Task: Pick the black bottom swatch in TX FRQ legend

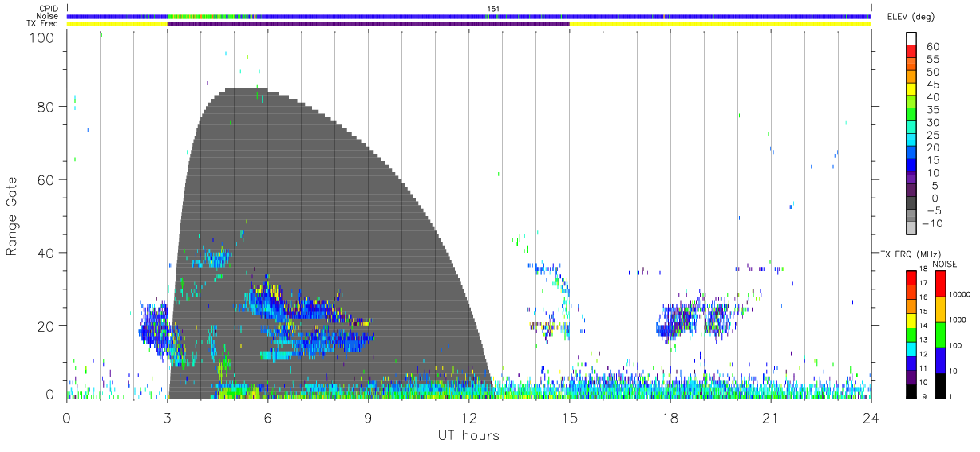Action: tap(911, 390)
